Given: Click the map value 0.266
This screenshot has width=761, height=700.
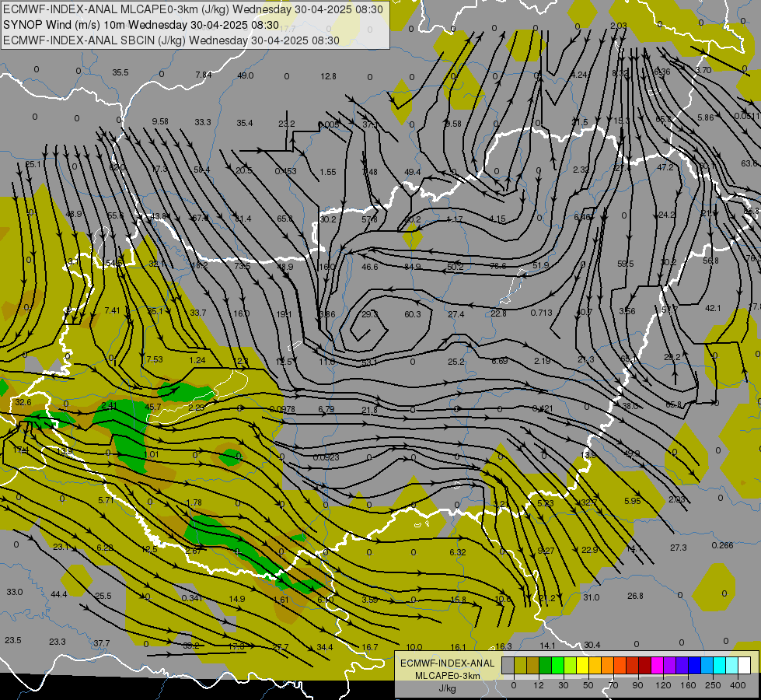Looking at the screenshot, I should (722, 545).
